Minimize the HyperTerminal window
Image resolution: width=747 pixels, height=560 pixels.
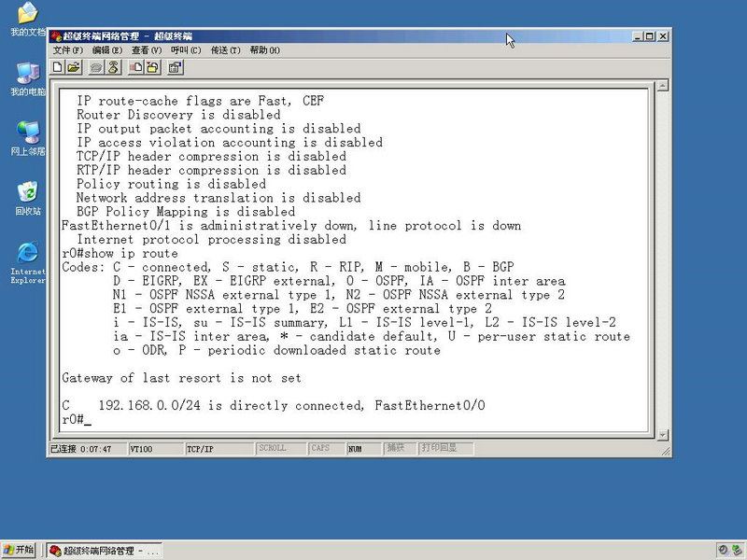click(639, 36)
